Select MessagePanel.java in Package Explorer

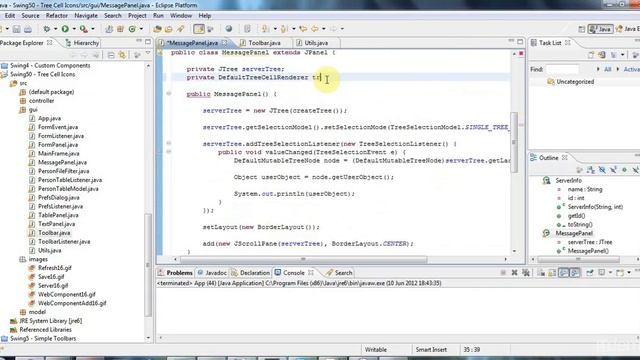click(x=62, y=162)
